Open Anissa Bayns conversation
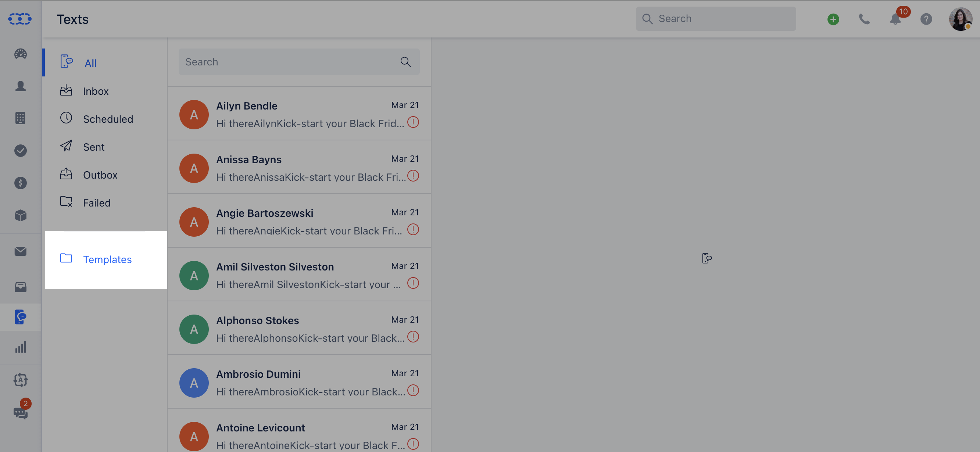Image resolution: width=980 pixels, height=452 pixels. point(299,167)
